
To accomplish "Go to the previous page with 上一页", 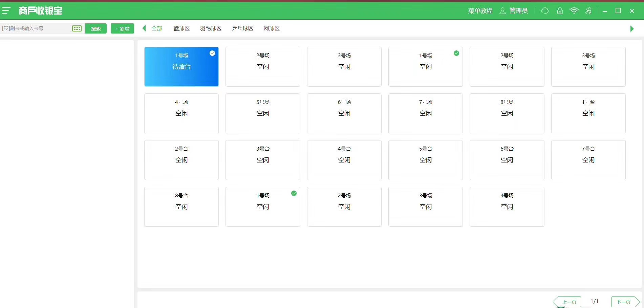I will tap(568, 302).
